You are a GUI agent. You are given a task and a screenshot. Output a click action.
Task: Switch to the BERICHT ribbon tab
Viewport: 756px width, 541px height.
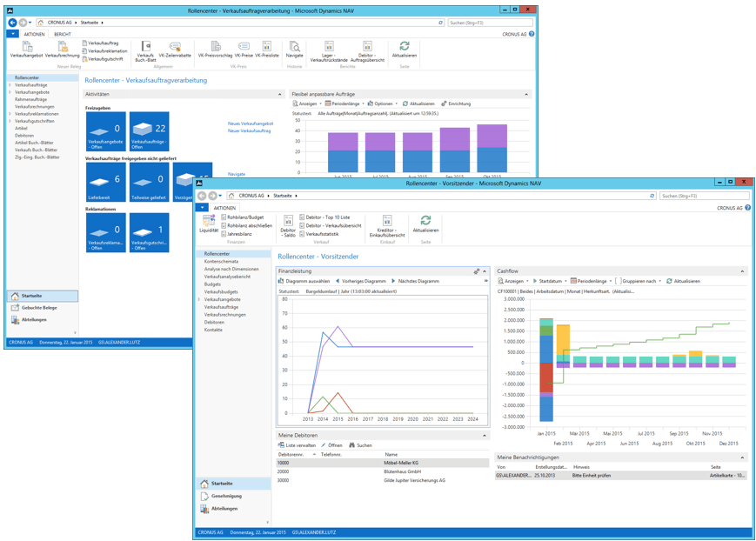click(x=63, y=34)
